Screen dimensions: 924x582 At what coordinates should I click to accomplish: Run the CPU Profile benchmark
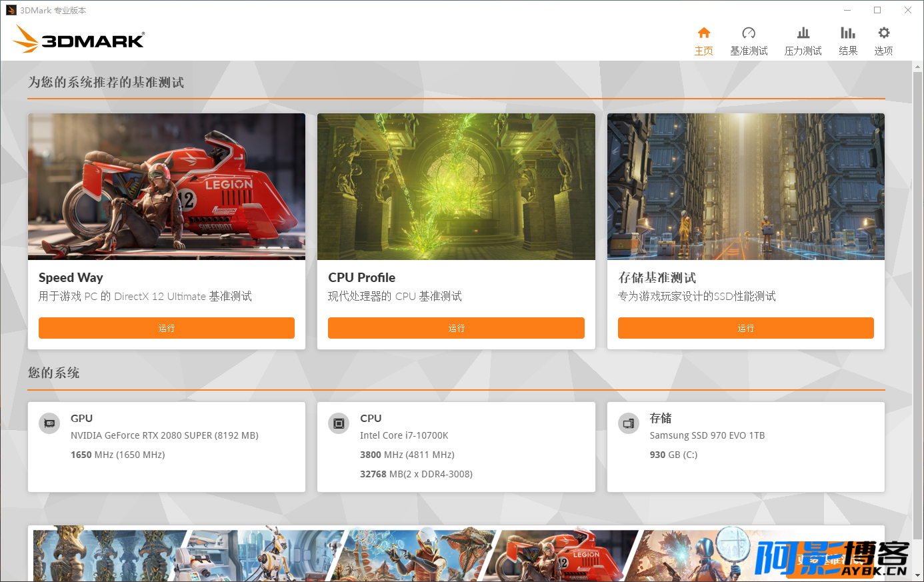click(x=456, y=328)
